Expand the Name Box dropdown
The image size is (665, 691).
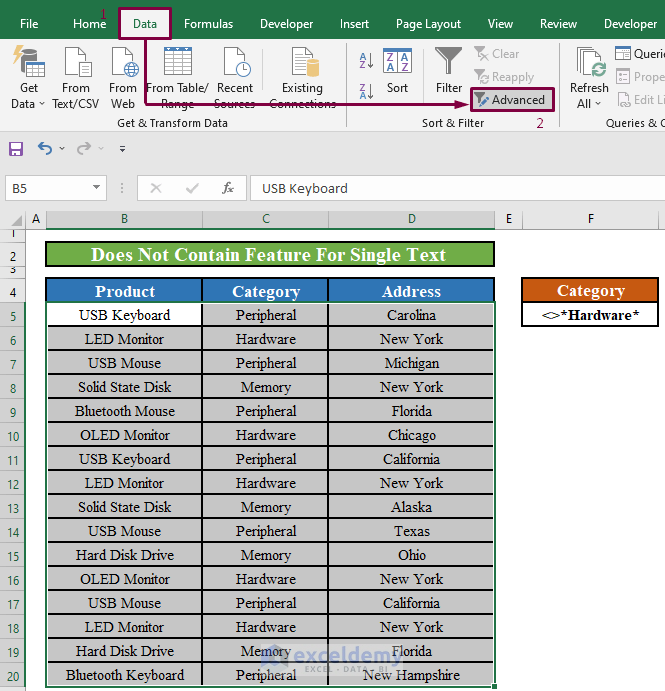click(x=96, y=188)
